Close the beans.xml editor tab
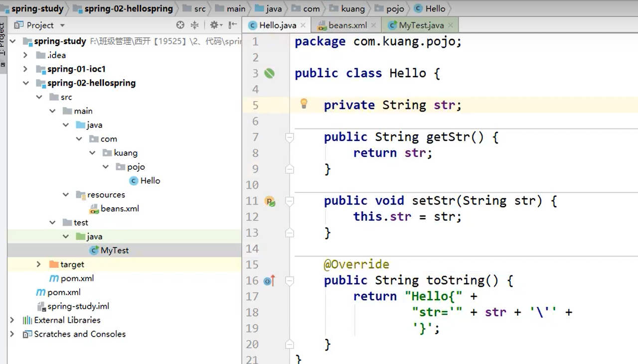The width and height of the screenshot is (638, 364). coord(374,25)
